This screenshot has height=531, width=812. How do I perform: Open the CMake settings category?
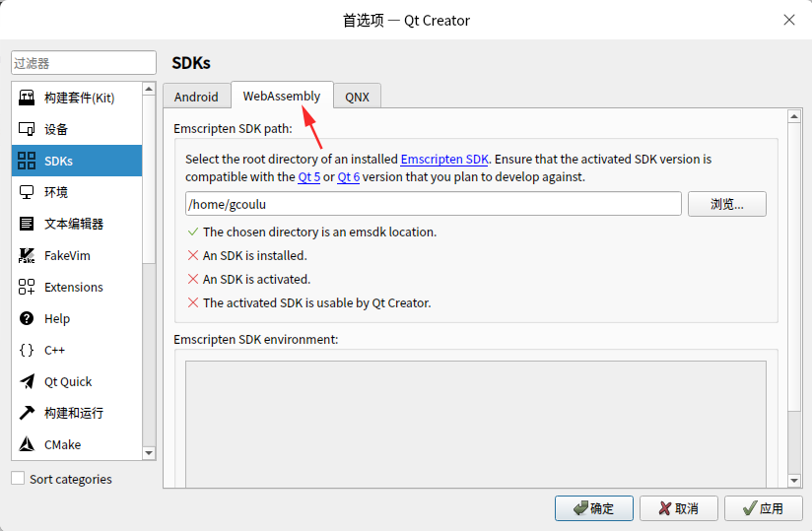click(62, 444)
